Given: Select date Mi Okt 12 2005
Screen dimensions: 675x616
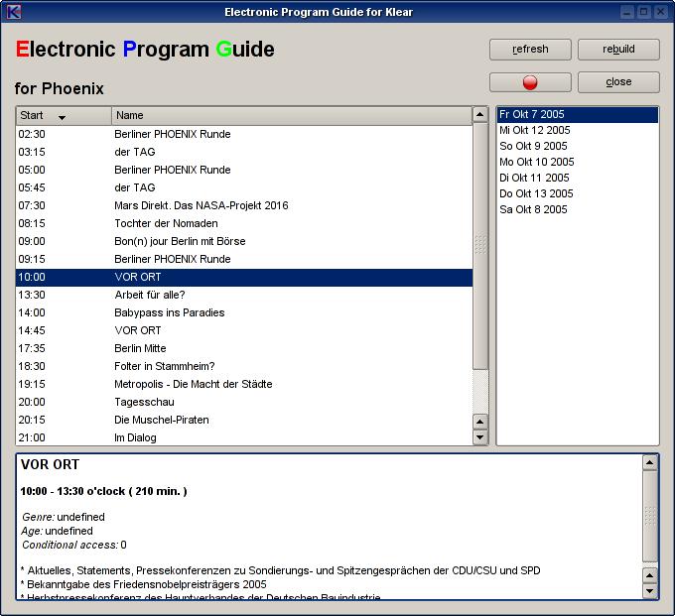Looking at the screenshot, I should pos(578,130).
